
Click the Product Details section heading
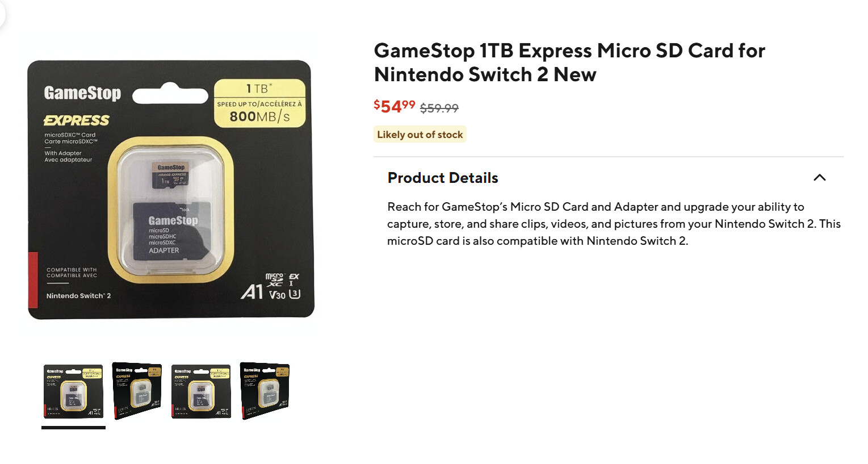tap(443, 178)
